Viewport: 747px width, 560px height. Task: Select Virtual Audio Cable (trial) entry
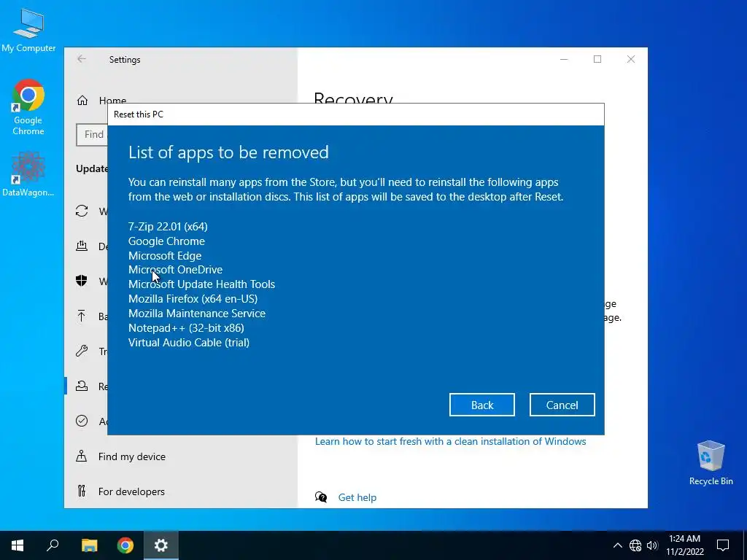point(189,343)
